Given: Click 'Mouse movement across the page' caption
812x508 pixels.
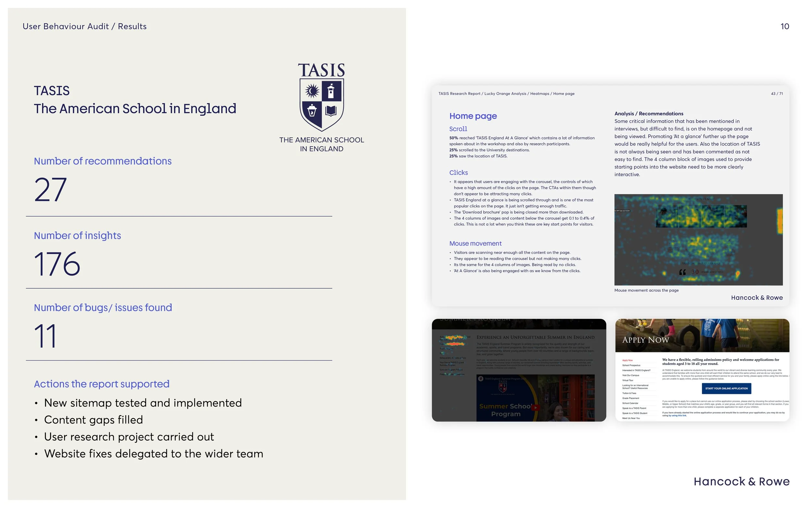Looking at the screenshot, I should tap(646, 290).
